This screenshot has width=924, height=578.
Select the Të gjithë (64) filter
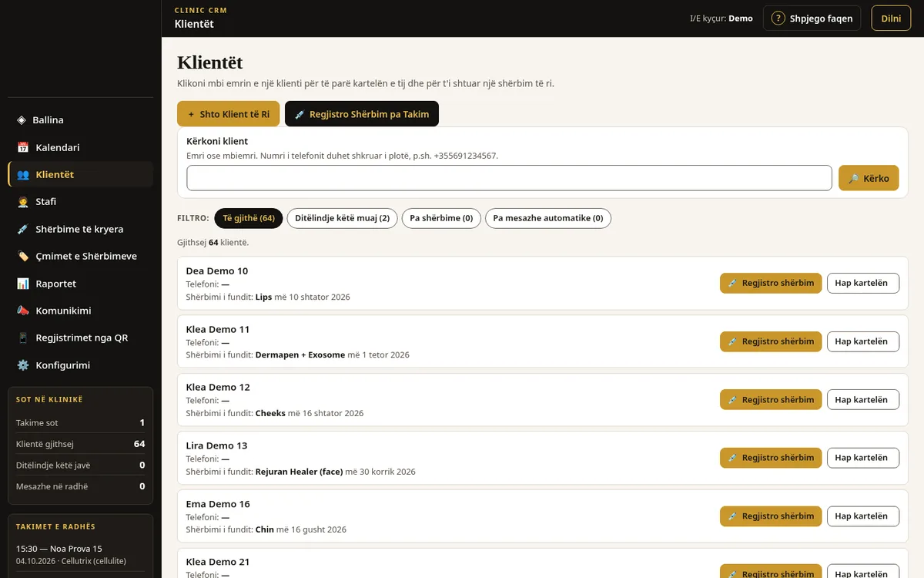(249, 218)
